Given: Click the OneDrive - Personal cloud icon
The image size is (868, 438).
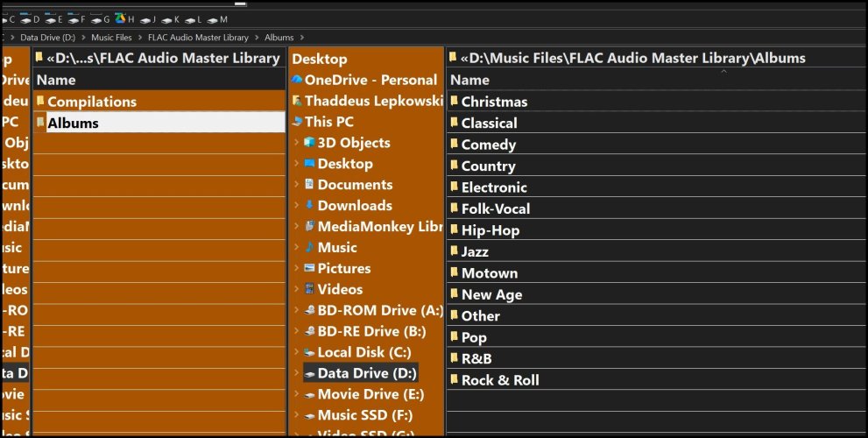Looking at the screenshot, I should coord(297,80).
